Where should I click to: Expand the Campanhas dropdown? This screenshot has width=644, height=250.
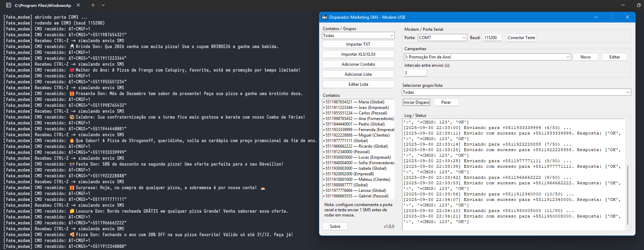point(568,57)
